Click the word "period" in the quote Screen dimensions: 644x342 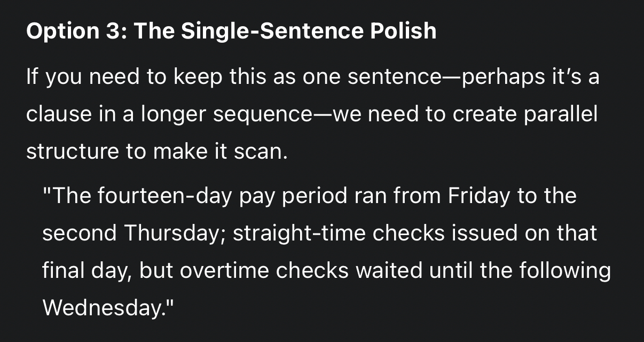[314, 197]
